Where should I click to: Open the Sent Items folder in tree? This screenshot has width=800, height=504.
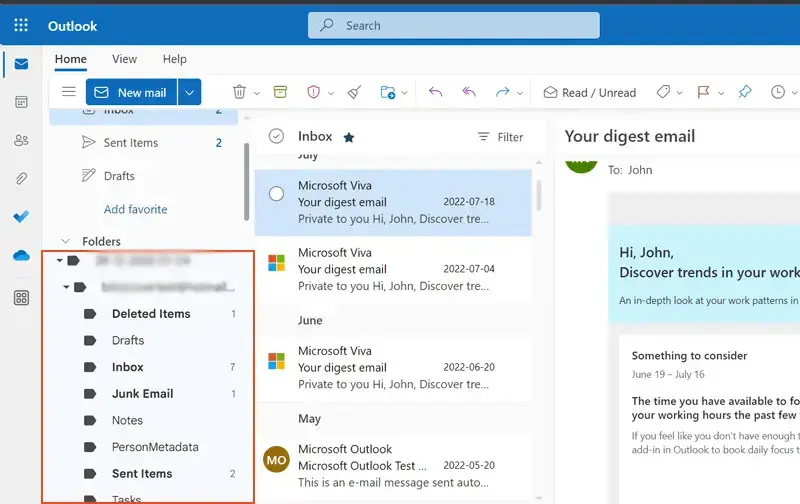[x=142, y=473]
